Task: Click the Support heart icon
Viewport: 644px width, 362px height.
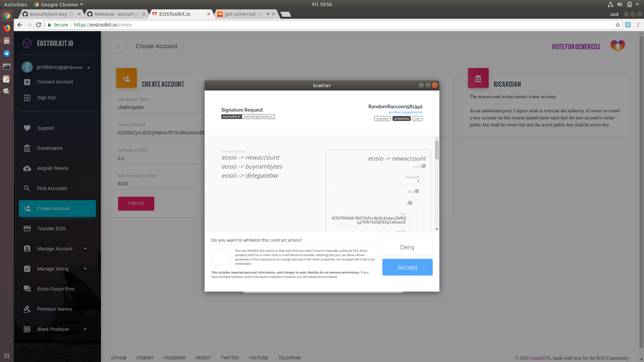Action: click(27, 128)
